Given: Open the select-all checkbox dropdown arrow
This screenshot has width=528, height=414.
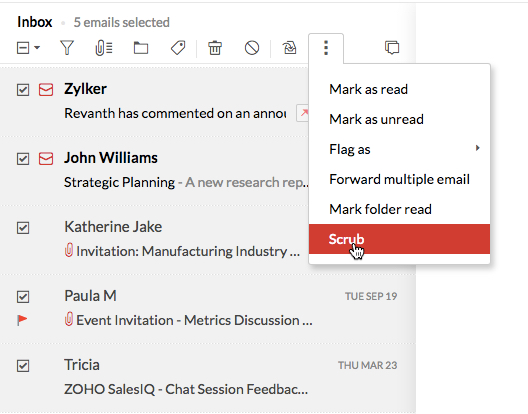Looking at the screenshot, I should [37, 48].
